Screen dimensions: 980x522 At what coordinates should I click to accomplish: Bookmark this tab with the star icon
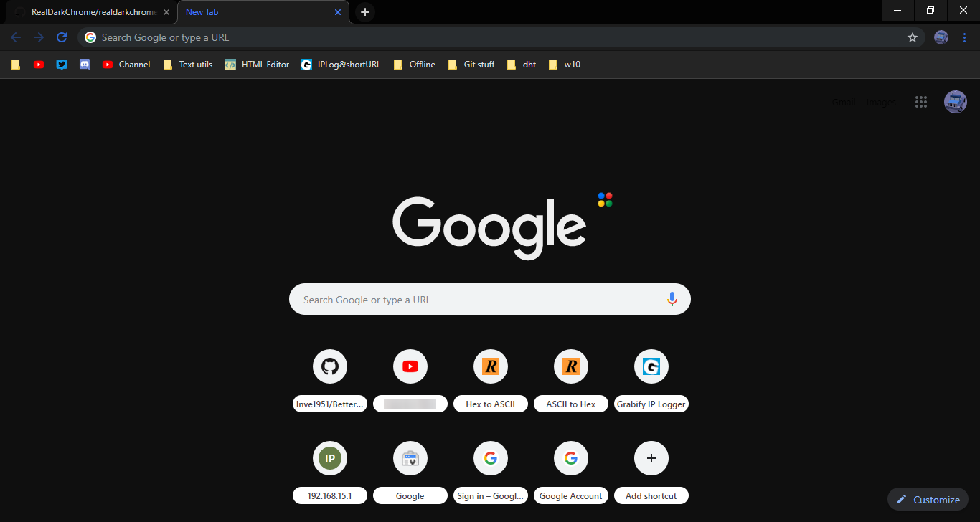click(913, 37)
